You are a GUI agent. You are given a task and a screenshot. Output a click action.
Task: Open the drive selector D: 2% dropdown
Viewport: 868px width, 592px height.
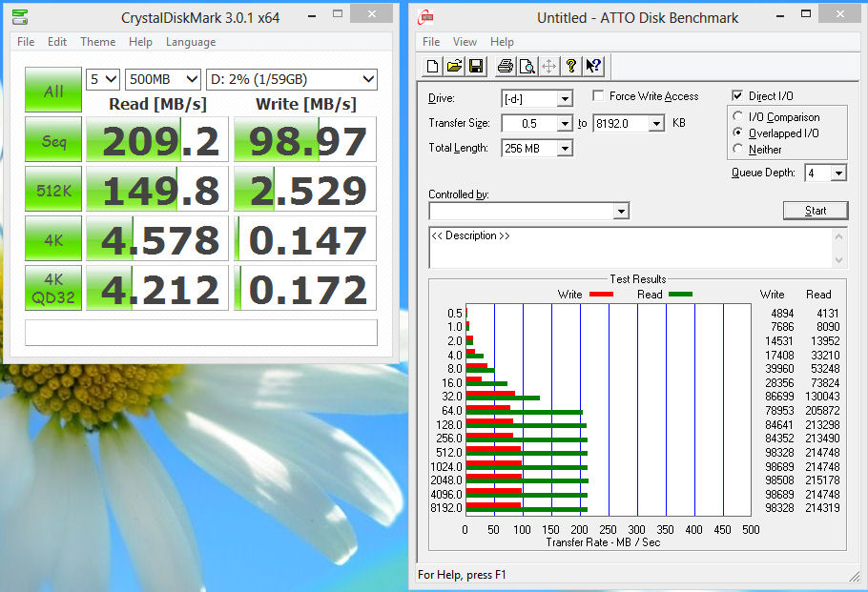pos(292,79)
